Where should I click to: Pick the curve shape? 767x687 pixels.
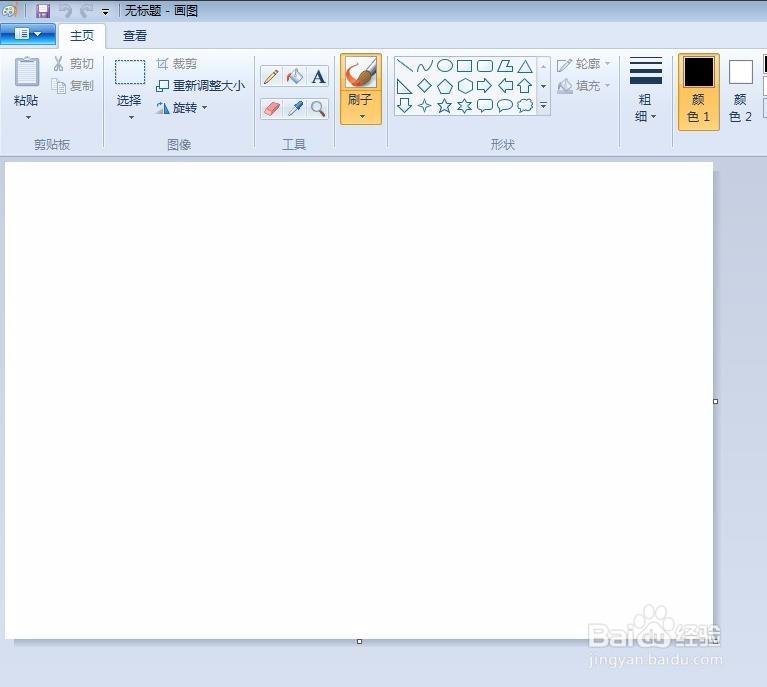pos(424,66)
